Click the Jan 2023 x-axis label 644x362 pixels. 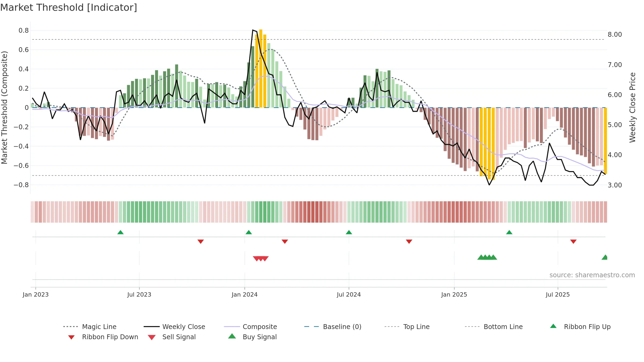coord(36,295)
